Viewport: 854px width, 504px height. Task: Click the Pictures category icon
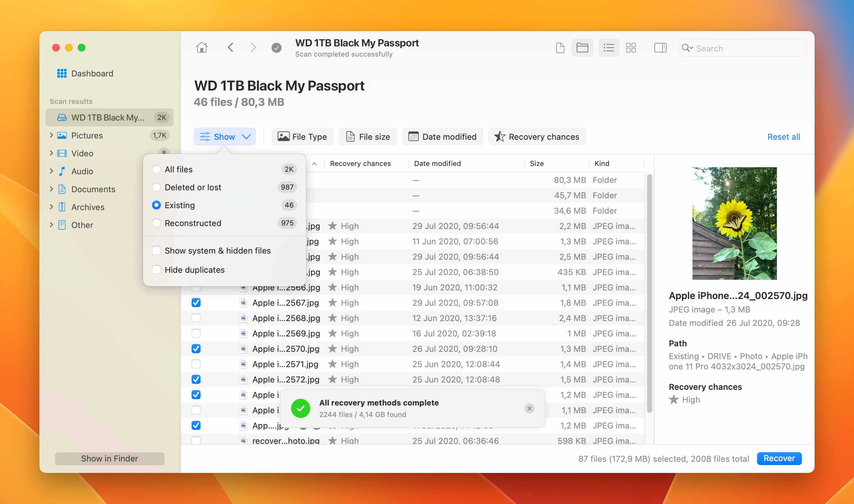62,136
